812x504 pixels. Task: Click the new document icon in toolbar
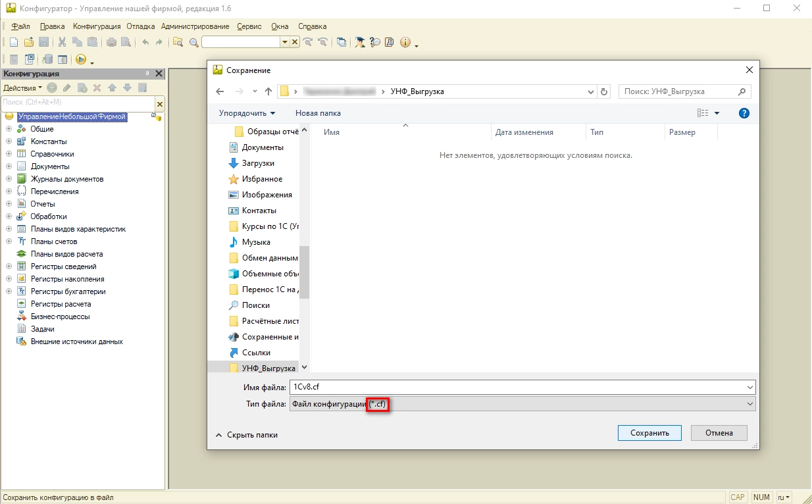(x=13, y=42)
